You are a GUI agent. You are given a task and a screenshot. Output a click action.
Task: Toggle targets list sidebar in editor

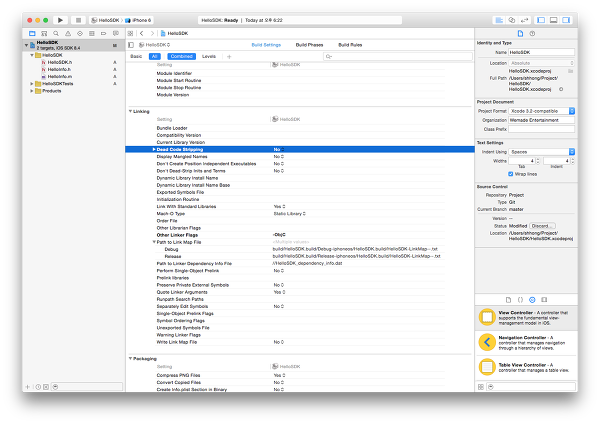pos(131,45)
